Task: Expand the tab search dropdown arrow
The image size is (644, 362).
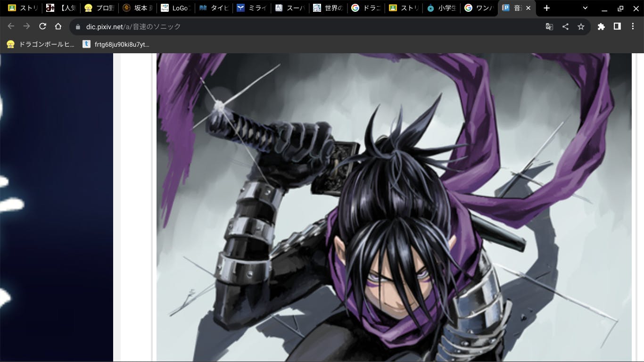Action: tap(585, 8)
